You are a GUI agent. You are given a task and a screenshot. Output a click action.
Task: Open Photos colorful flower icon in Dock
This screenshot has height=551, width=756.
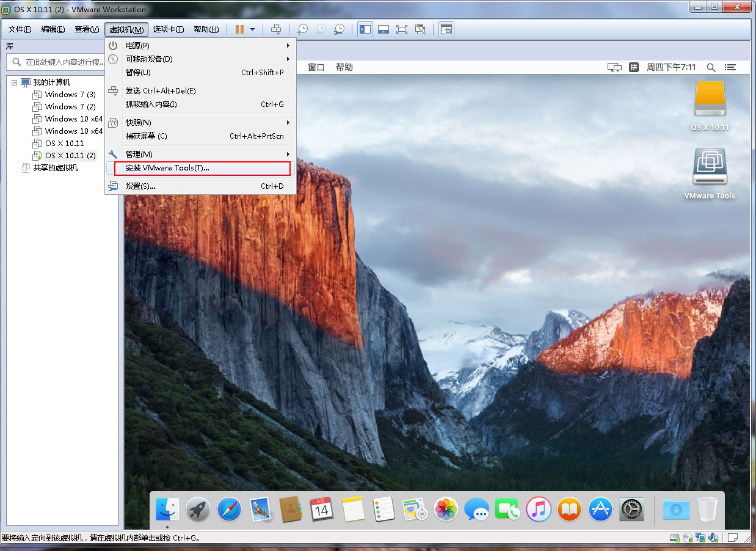coord(446,509)
